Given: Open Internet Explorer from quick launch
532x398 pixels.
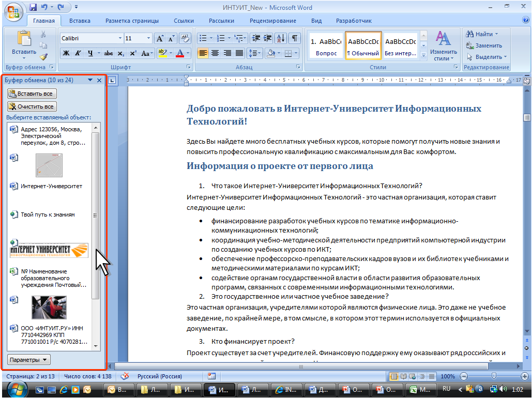Looking at the screenshot, I should (64, 390).
